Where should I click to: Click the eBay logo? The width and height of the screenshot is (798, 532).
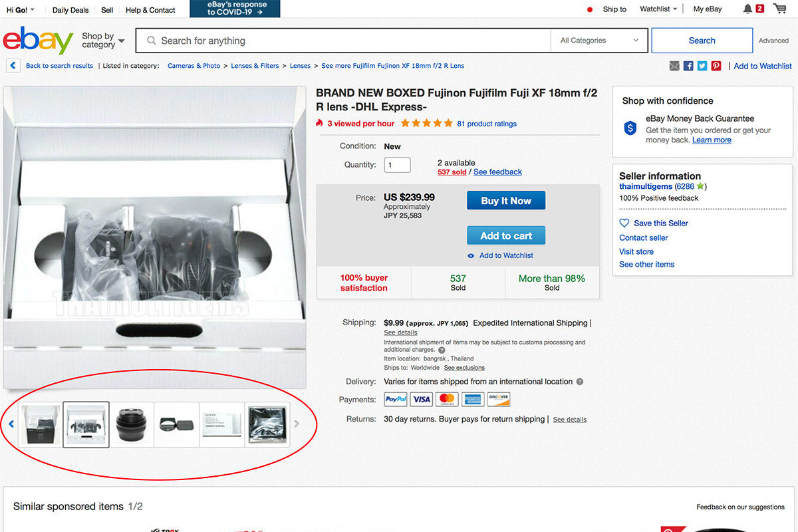point(38,41)
